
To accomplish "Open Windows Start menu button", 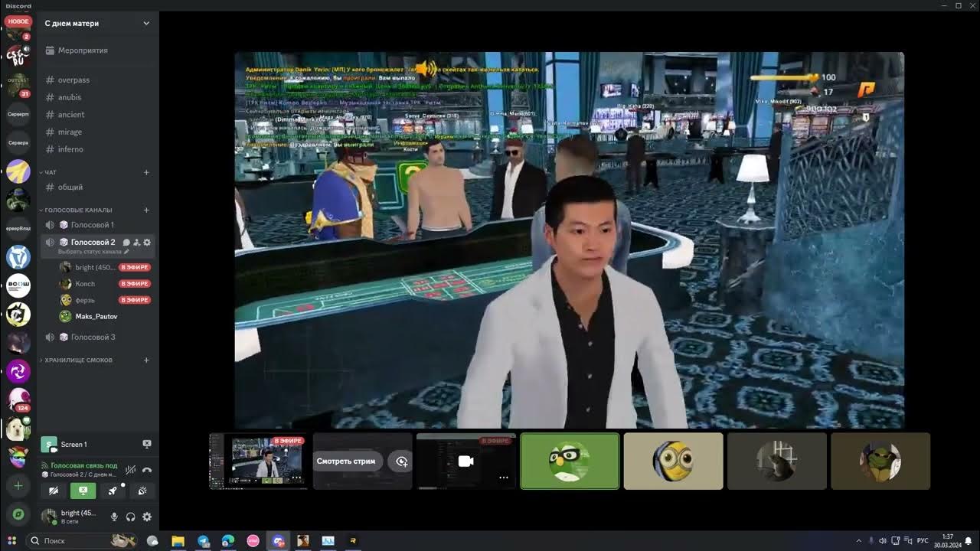I will 11,540.
